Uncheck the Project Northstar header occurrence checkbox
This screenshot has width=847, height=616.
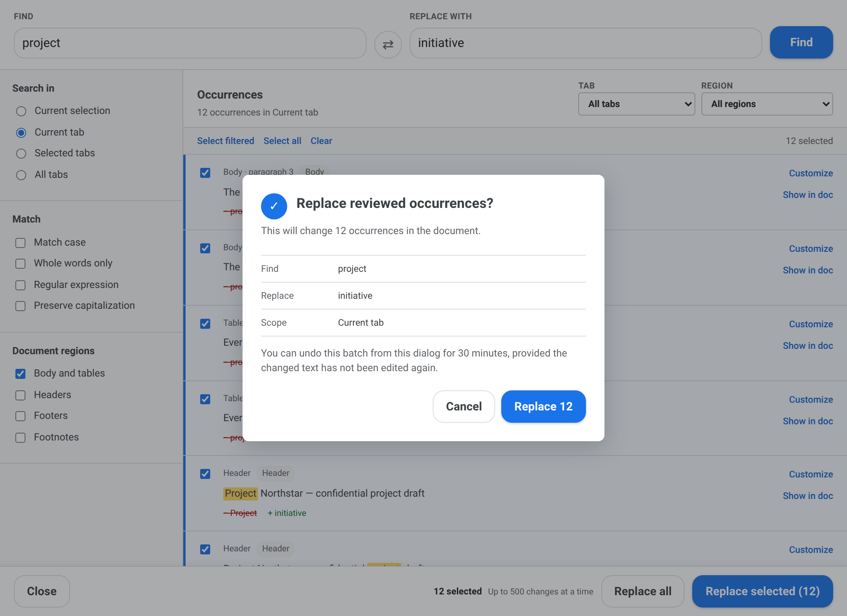click(205, 474)
